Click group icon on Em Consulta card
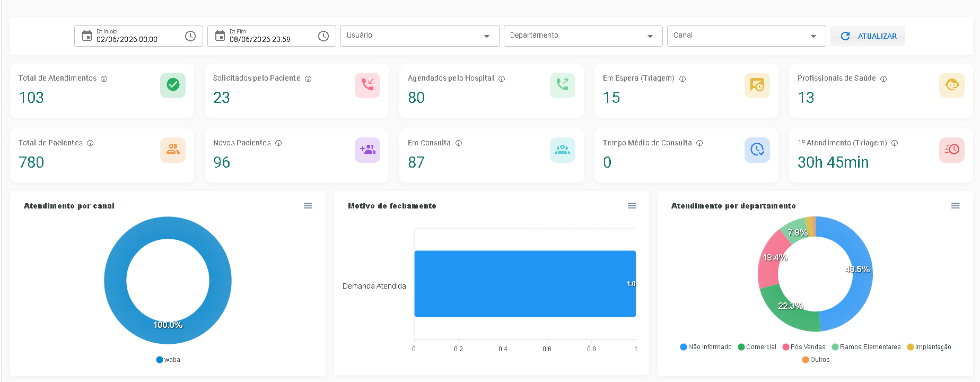Viewport: 980px width, 382px height. pyautogui.click(x=563, y=150)
